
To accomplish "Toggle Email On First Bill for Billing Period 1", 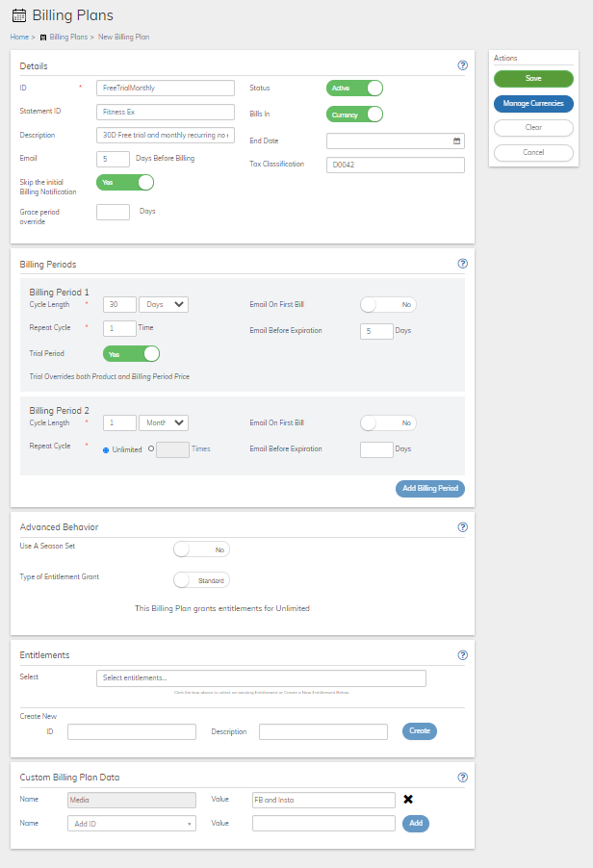I will tap(388, 304).
